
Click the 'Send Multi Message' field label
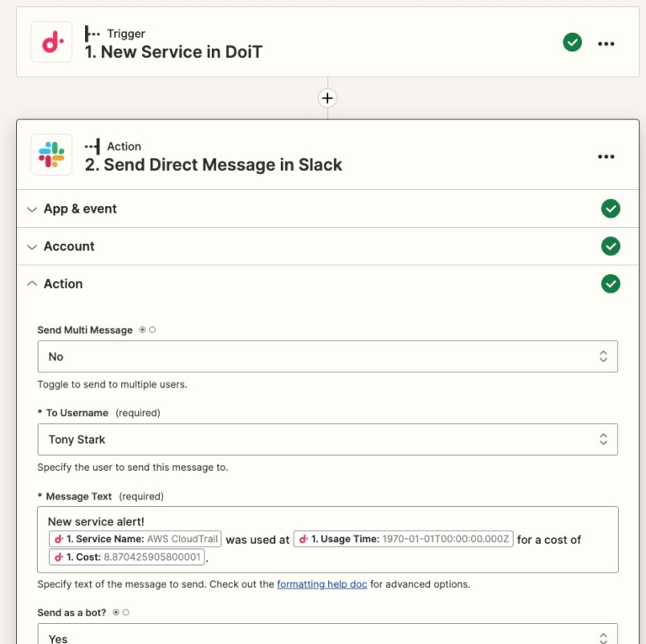[x=85, y=330]
